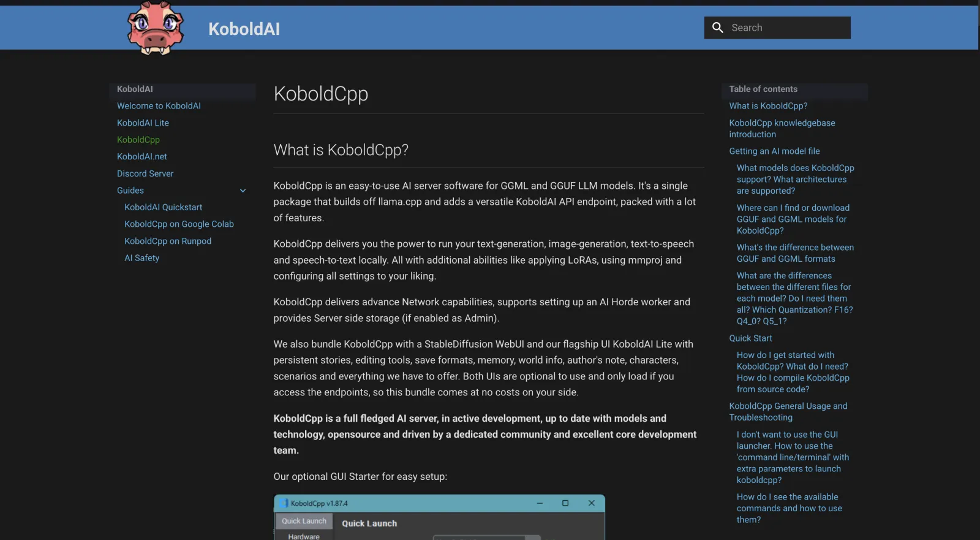
Task: Open KoboldCpp on Google Colab guide
Action: pos(179,224)
